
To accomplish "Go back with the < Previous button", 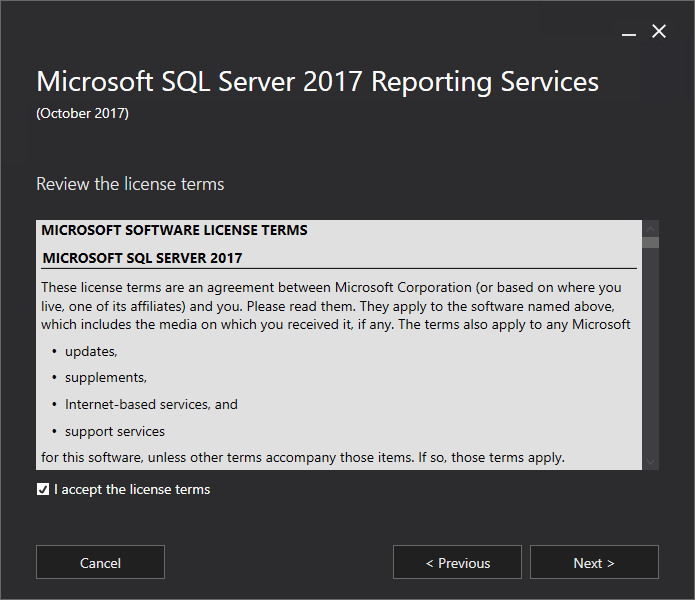I will [x=457, y=562].
